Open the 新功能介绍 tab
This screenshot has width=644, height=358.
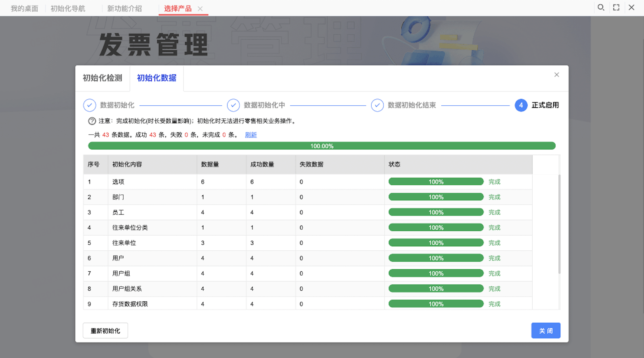click(x=124, y=8)
